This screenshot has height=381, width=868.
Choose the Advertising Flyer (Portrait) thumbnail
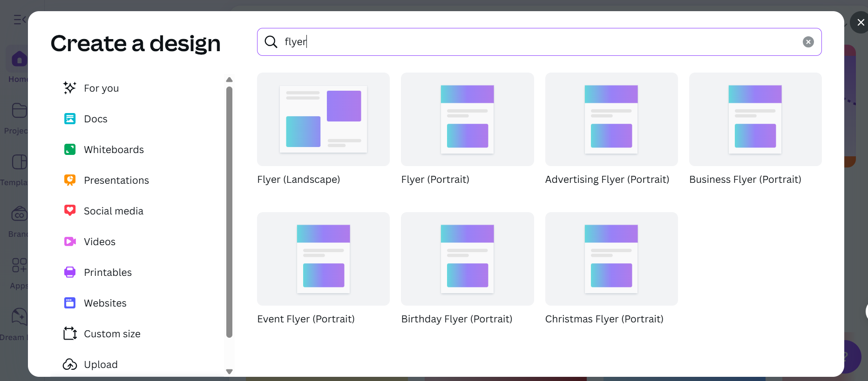611,119
